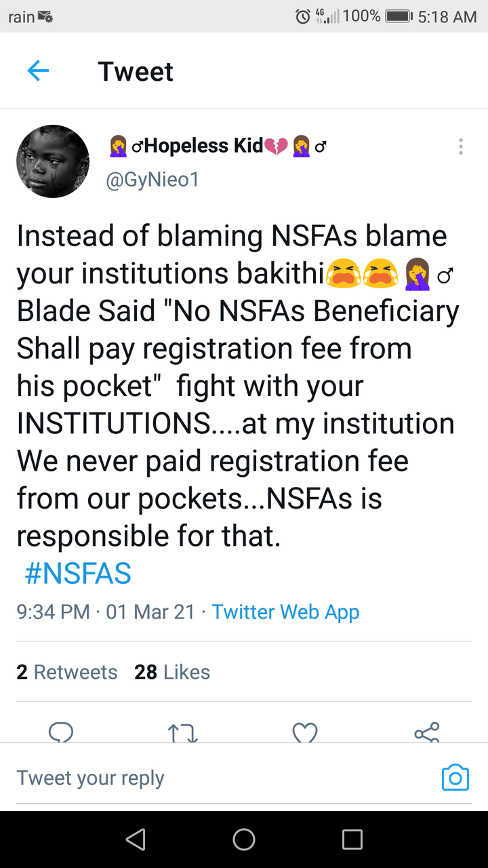View the 2 Retweets list
488x868 pixels.
(67, 672)
